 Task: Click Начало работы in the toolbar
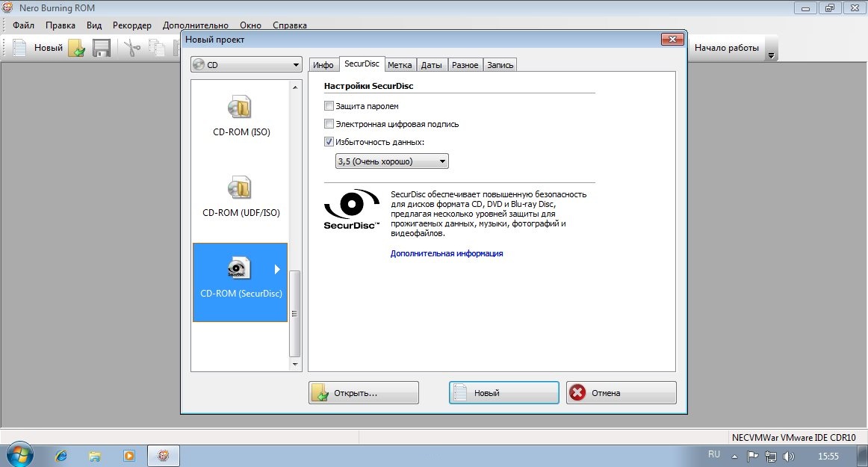point(726,48)
